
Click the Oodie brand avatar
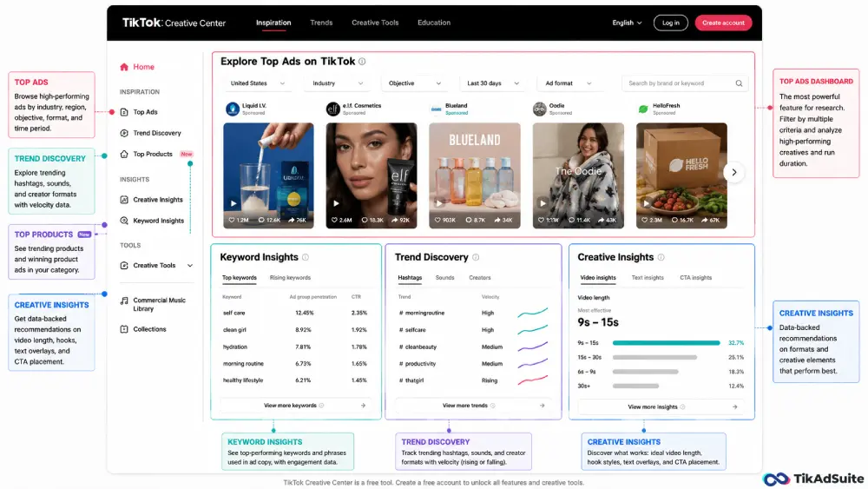pyautogui.click(x=539, y=109)
